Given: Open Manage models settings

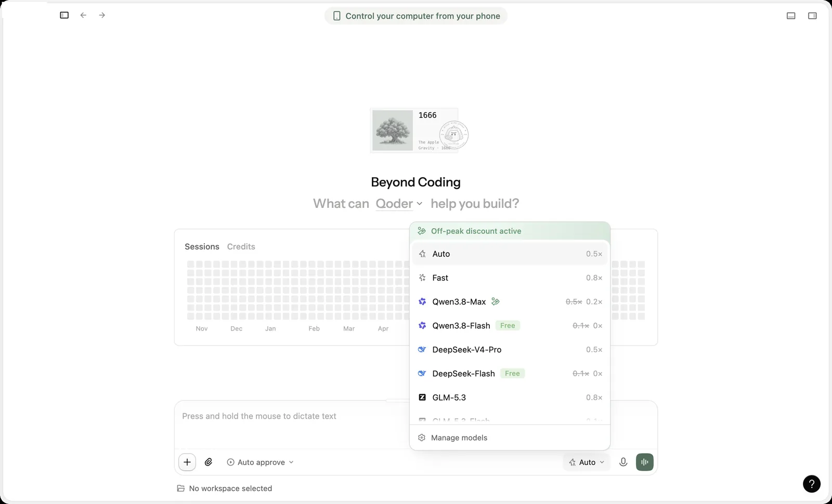Looking at the screenshot, I should click(510, 438).
